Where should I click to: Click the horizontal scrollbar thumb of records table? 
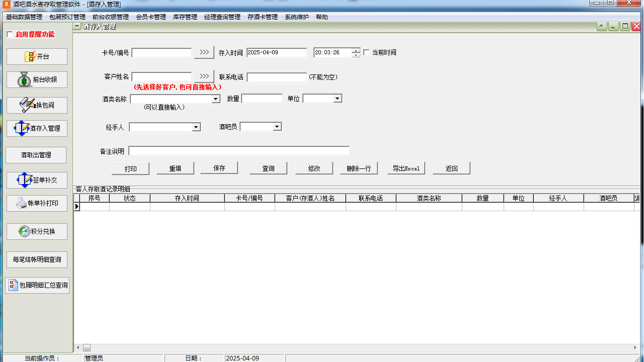pos(87,348)
